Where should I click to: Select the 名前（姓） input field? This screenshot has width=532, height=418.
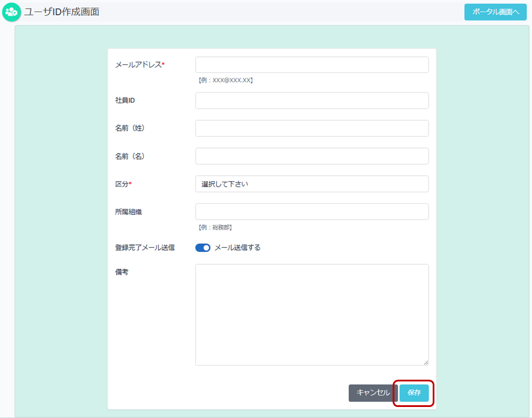coord(312,128)
